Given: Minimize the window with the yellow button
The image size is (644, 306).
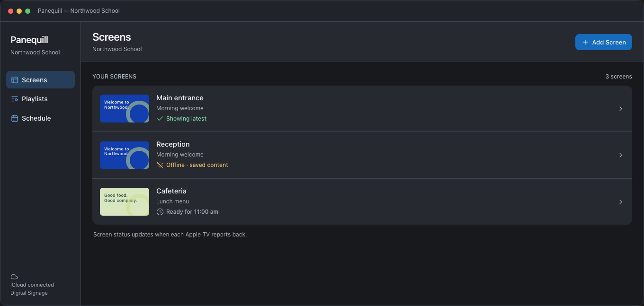Looking at the screenshot, I should 19,11.
